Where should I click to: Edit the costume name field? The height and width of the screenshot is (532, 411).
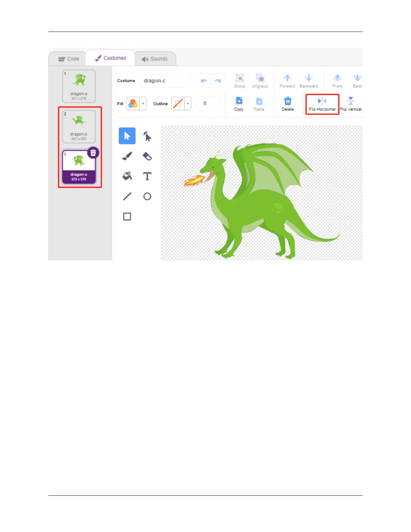tap(165, 81)
